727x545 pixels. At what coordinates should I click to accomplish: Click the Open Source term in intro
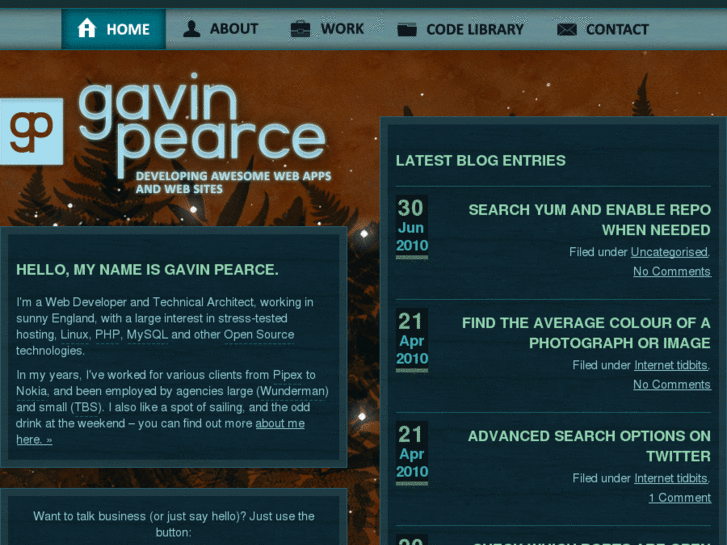point(259,334)
